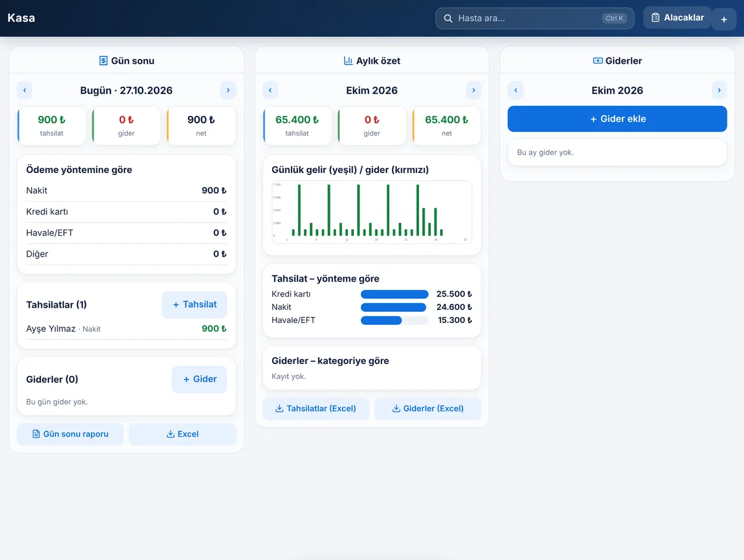
Task: Click the 65.400 ₺ net card
Action: tap(446, 126)
